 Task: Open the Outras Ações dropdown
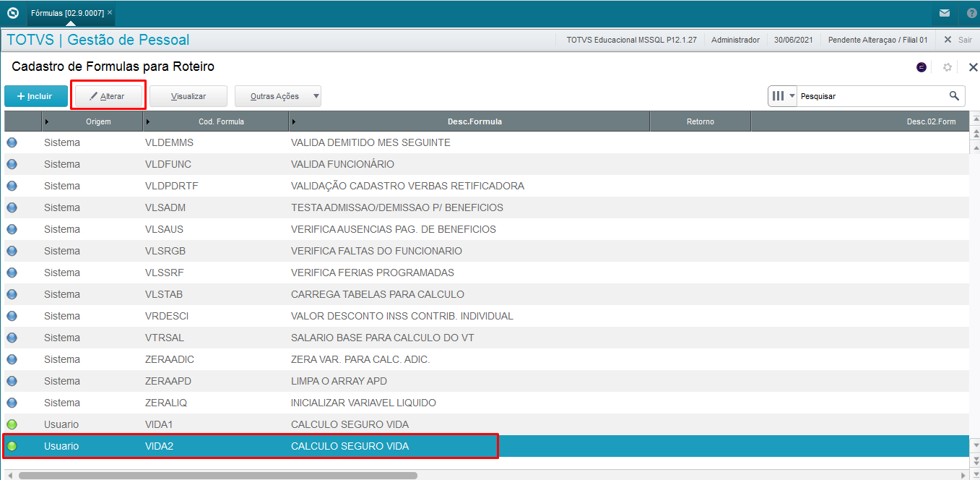278,96
